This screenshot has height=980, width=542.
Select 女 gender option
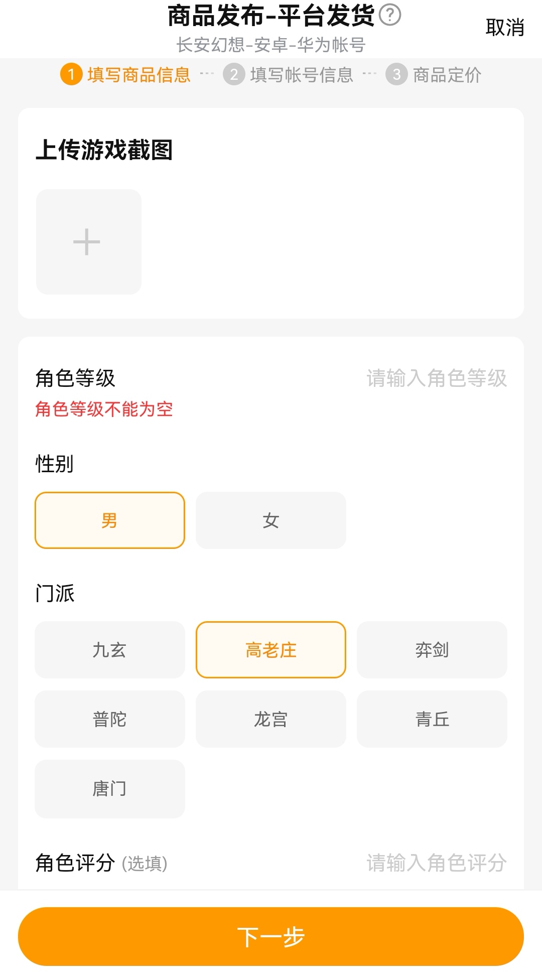(270, 520)
